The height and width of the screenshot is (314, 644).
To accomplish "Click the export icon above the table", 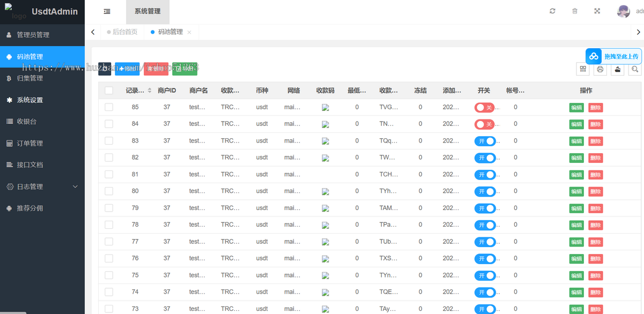I will (617, 69).
